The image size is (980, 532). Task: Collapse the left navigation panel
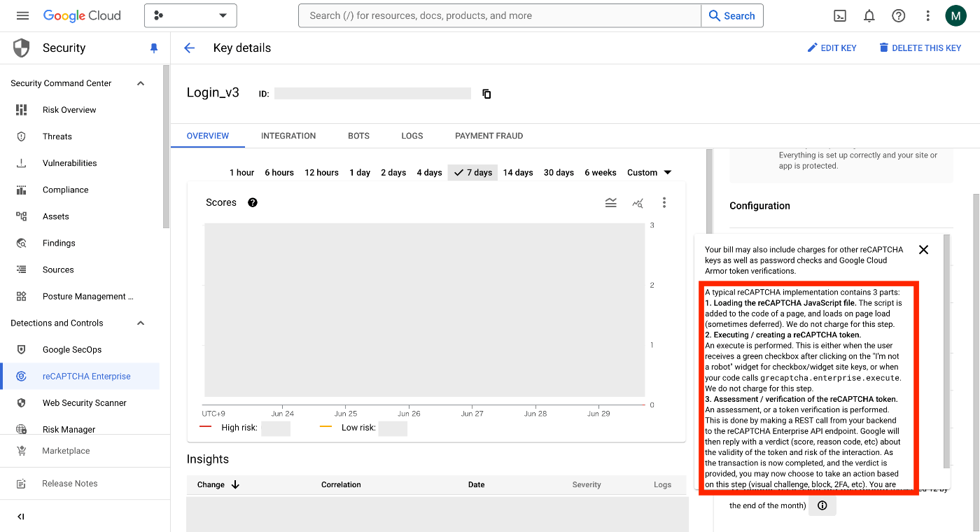point(21,517)
